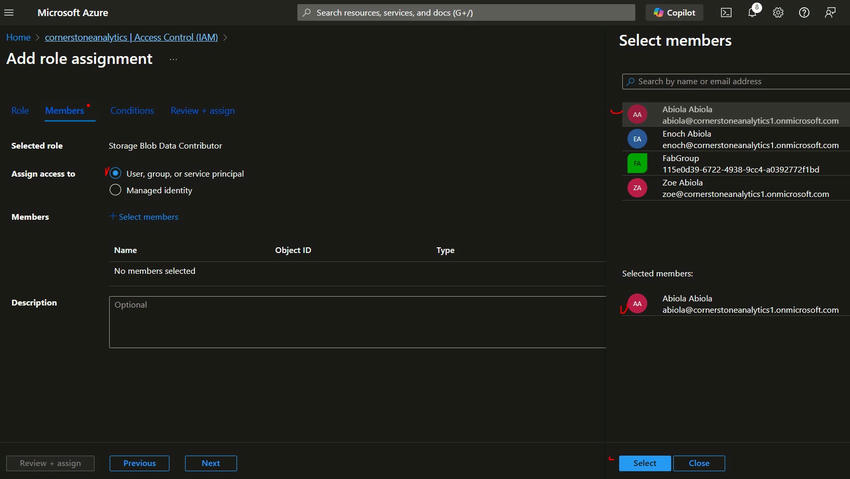
Task: Click Enoch Abiola's avatar icon
Action: 638,139
